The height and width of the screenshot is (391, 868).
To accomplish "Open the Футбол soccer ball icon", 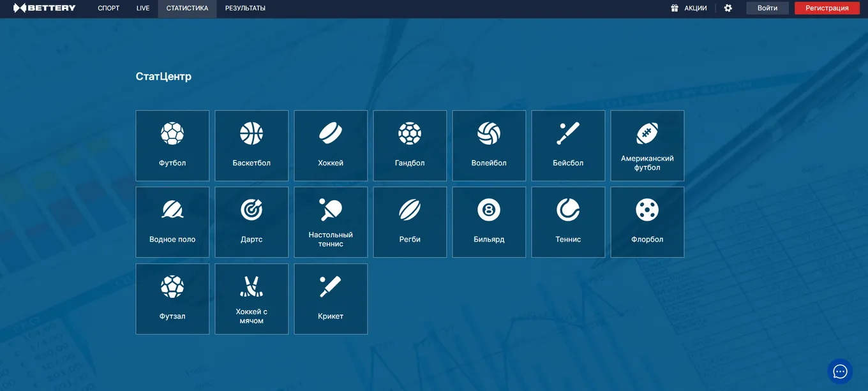I will [x=172, y=133].
